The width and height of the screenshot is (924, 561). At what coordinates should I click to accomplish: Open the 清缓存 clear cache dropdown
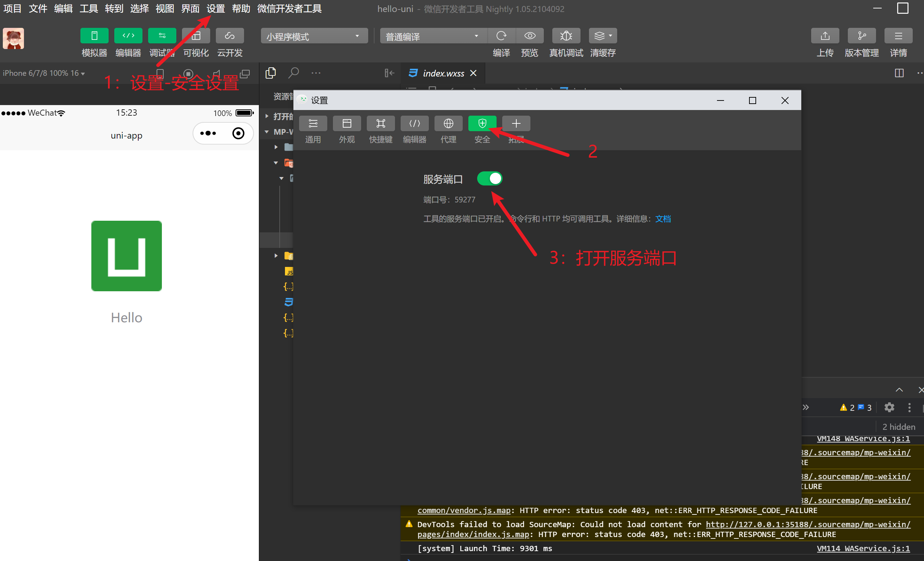tap(603, 36)
